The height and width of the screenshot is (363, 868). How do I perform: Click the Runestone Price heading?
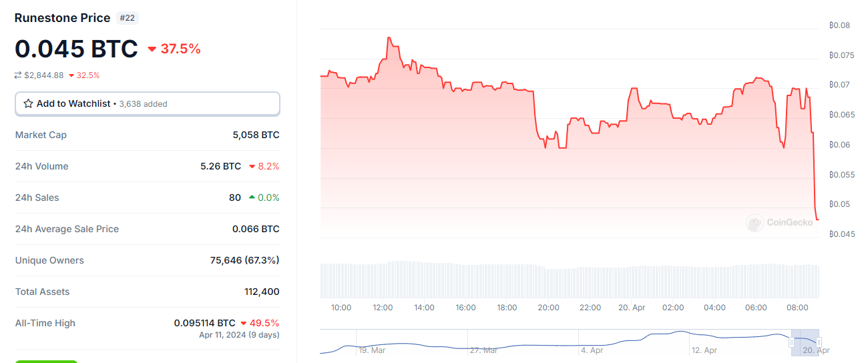coord(62,18)
